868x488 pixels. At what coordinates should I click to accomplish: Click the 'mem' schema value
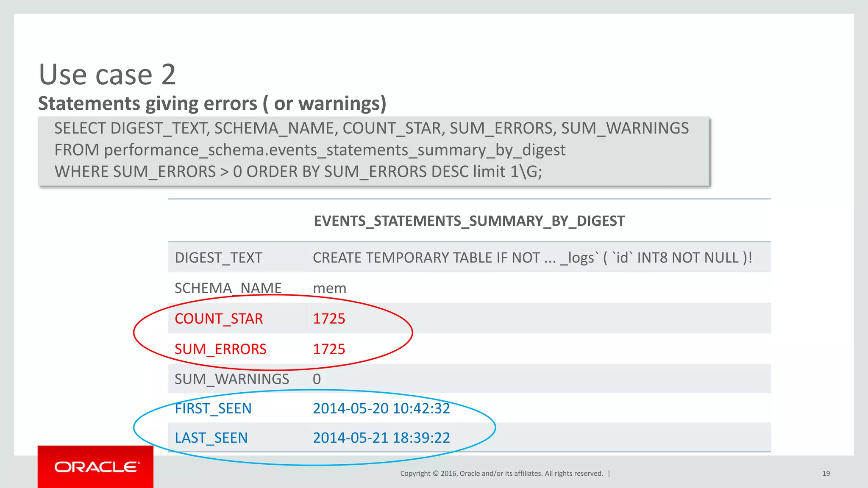click(329, 288)
